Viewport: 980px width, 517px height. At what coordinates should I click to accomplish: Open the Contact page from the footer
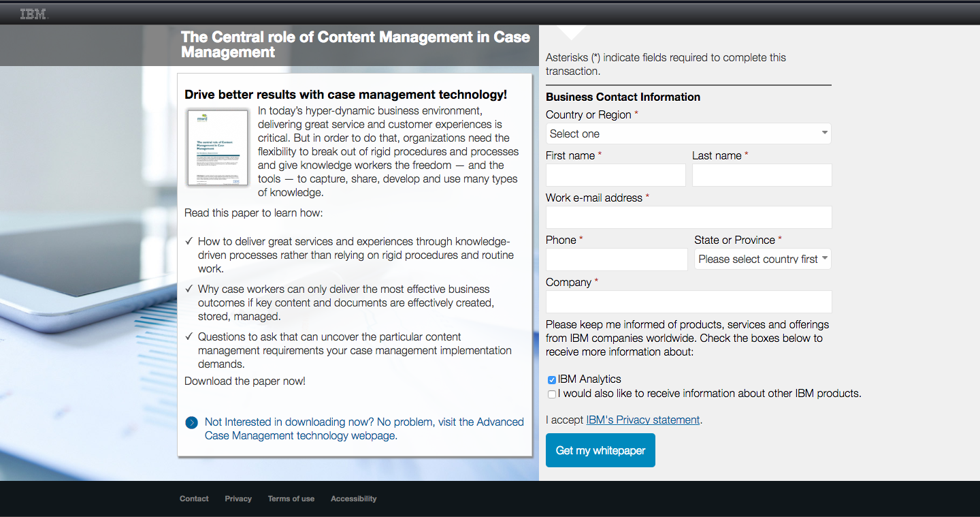[x=193, y=499]
